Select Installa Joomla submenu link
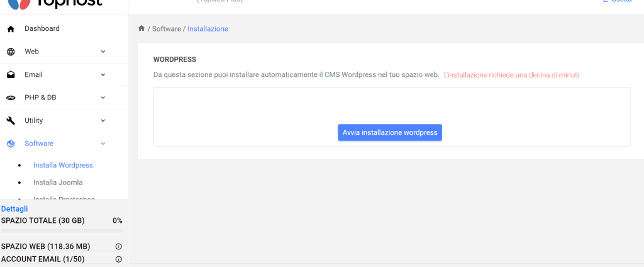 (x=58, y=182)
